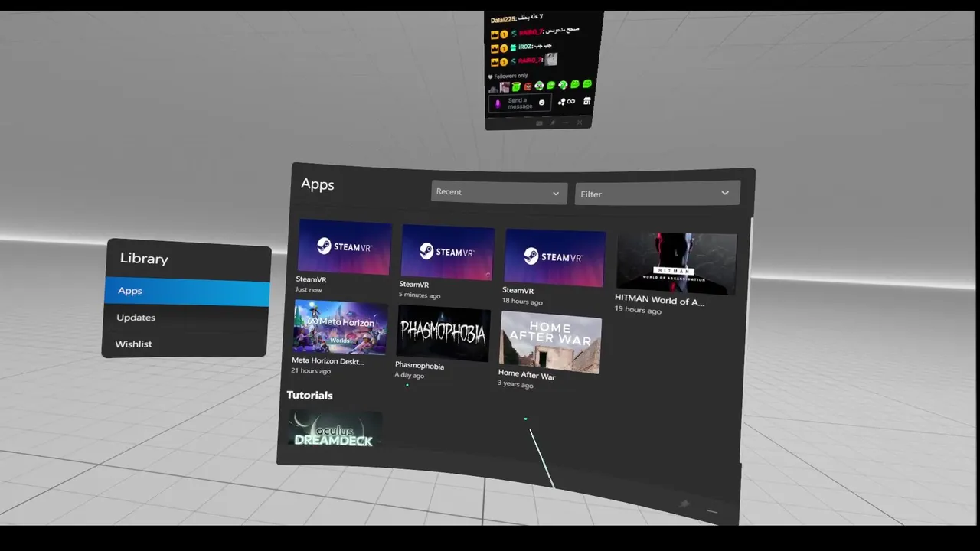Open the Meta Horizon Worlds tile
Viewport: 980px width, 551px height.
(341, 328)
